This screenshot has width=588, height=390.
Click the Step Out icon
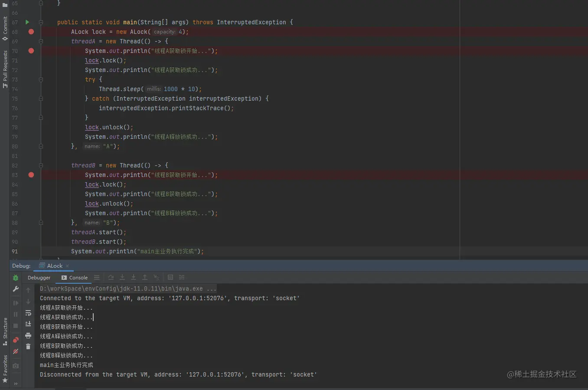145,277
